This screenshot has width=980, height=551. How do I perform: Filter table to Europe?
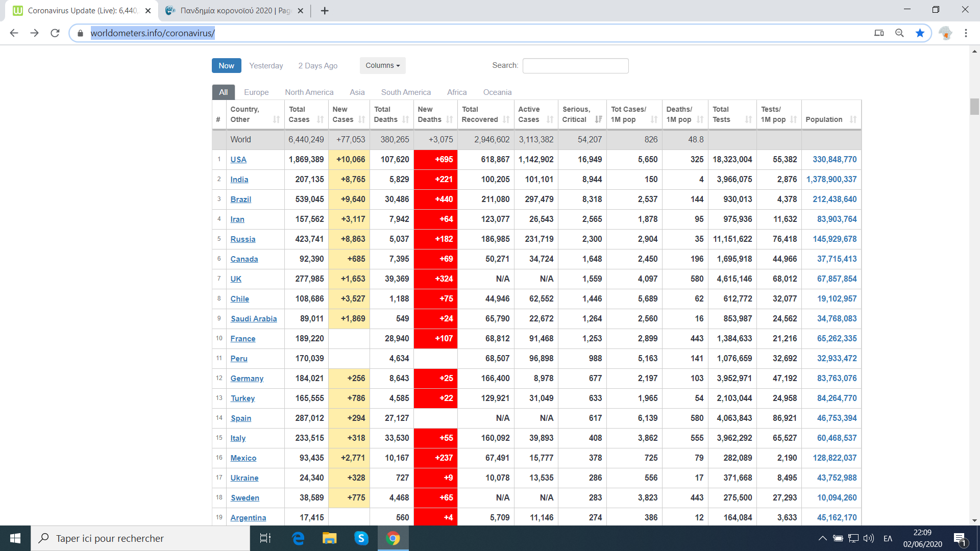256,92
